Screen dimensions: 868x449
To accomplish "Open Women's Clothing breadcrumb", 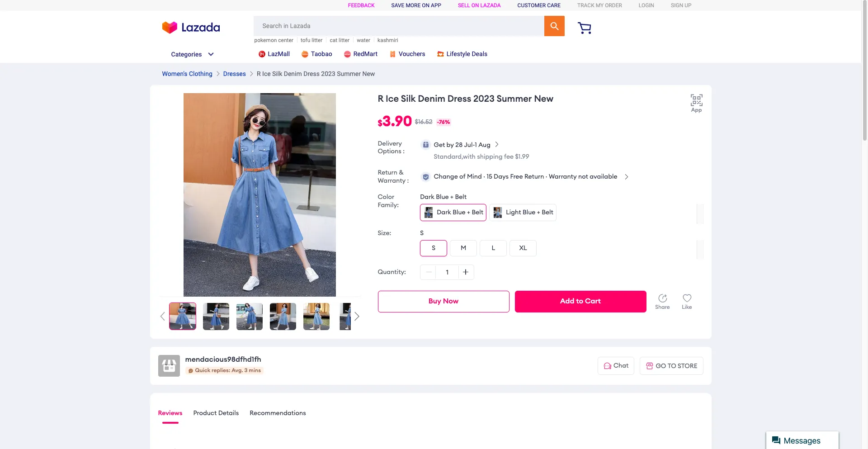I will [x=187, y=74].
